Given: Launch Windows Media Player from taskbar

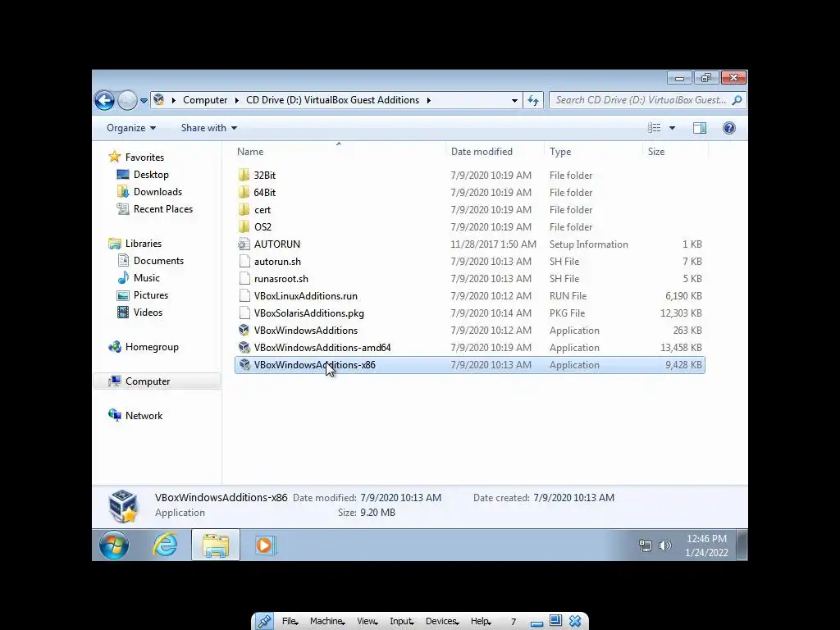Looking at the screenshot, I should (x=265, y=546).
